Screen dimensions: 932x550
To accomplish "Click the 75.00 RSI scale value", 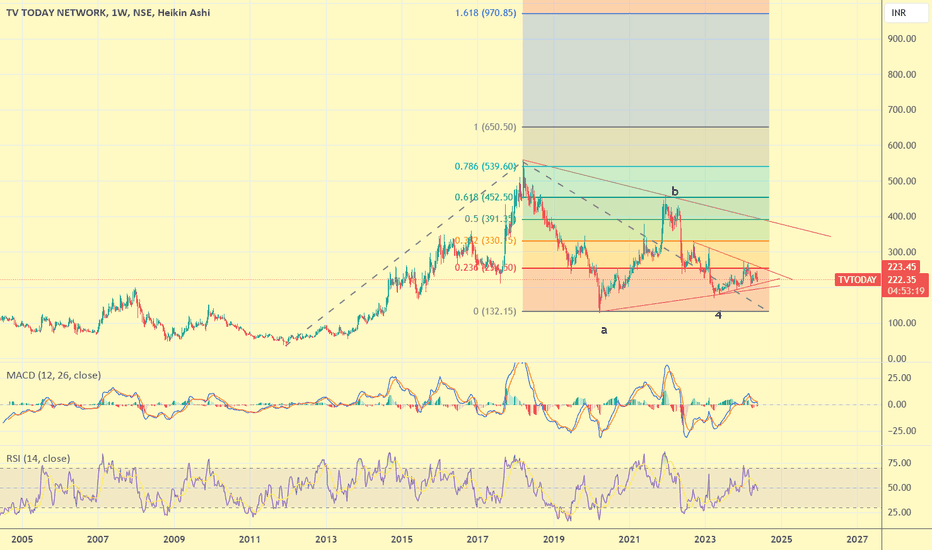I will pos(899,463).
